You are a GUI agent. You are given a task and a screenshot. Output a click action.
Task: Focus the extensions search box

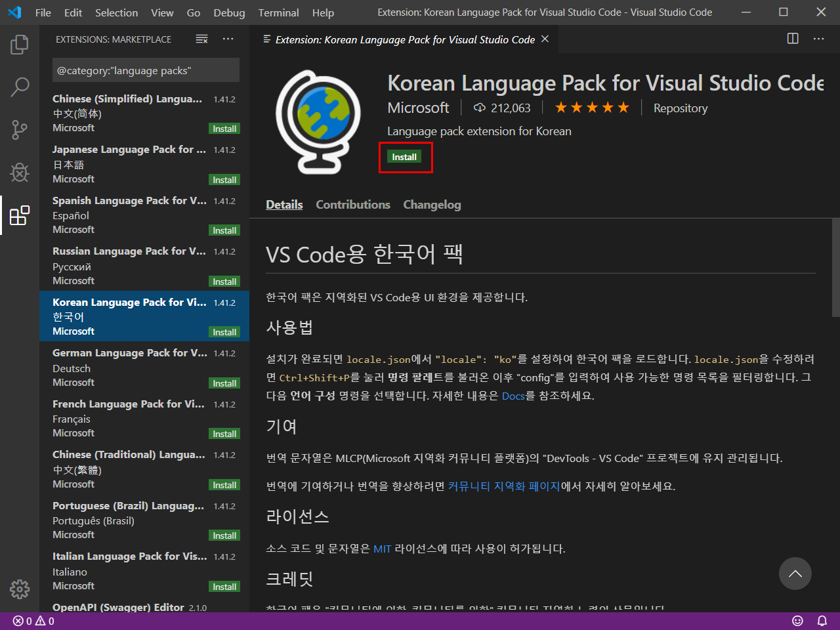pos(146,70)
